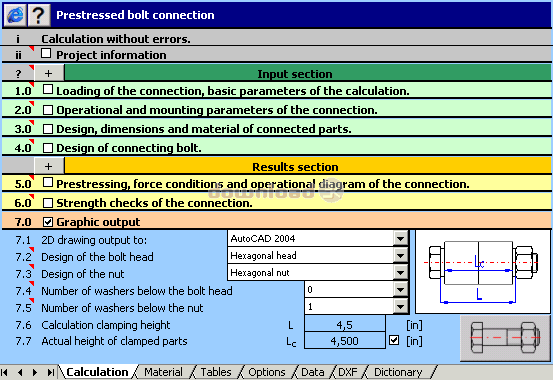The height and width of the screenshot is (380, 553).
Task: Switch to the Material tab
Action: tap(163, 372)
